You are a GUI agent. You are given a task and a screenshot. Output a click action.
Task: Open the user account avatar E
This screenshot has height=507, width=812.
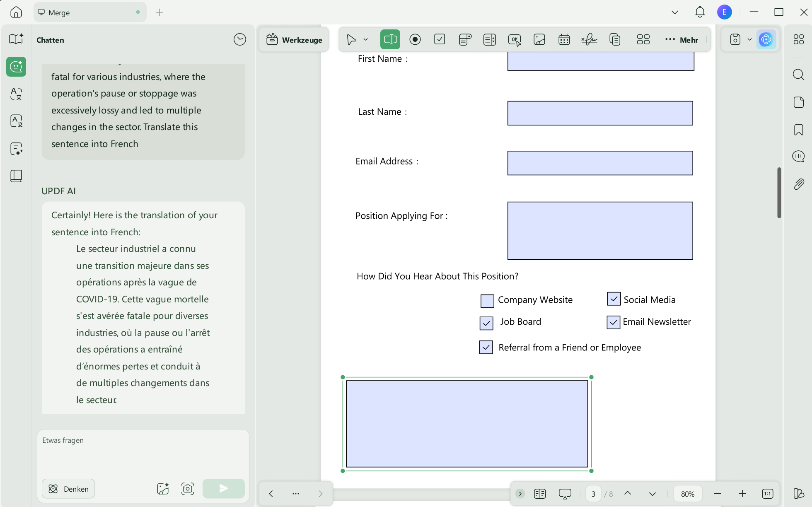[724, 12]
